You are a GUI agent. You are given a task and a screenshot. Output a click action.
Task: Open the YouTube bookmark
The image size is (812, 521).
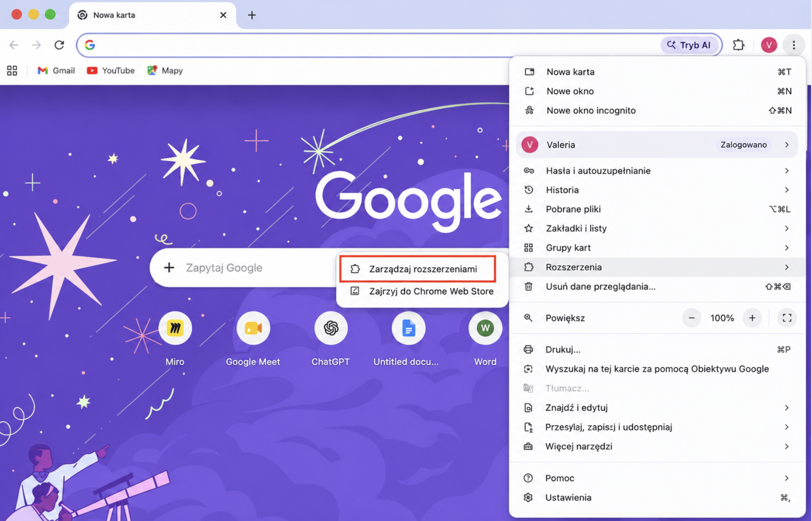click(111, 71)
